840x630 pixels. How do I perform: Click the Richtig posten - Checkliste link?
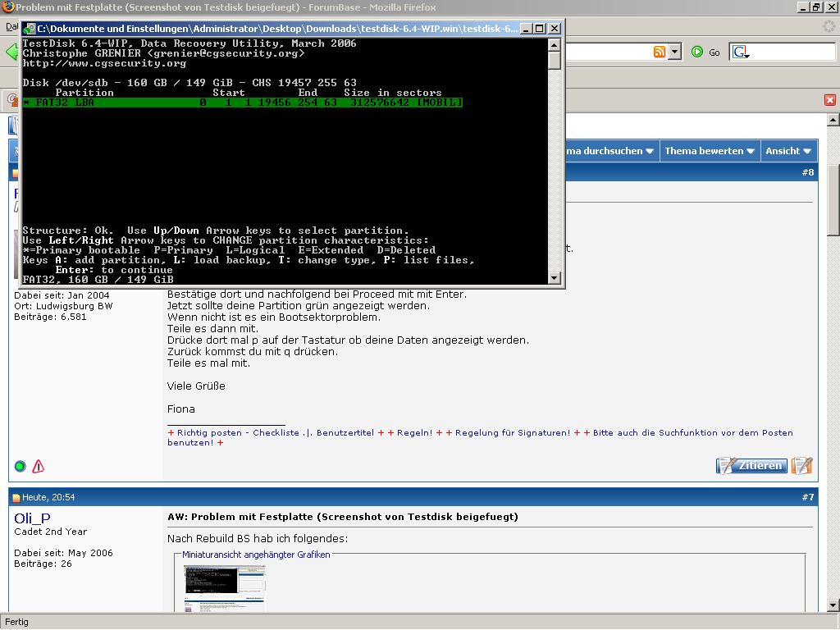pos(239,433)
